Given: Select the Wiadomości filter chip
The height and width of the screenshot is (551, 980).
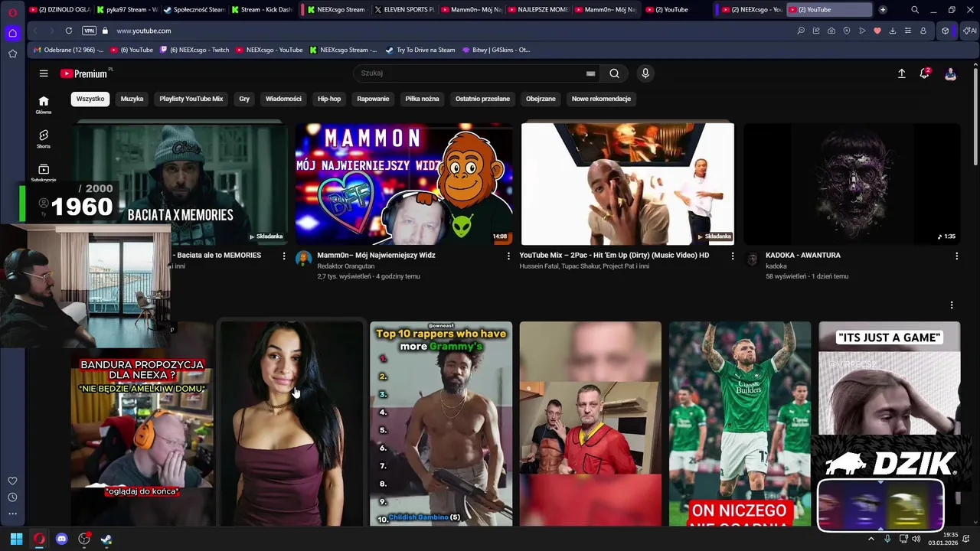Looking at the screenshot, I should click(x=283, y=99).
